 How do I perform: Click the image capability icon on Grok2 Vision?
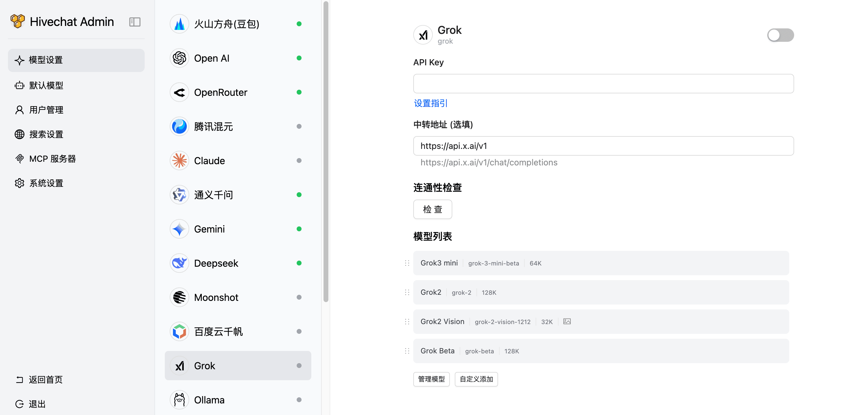click(x=567, y=321)
